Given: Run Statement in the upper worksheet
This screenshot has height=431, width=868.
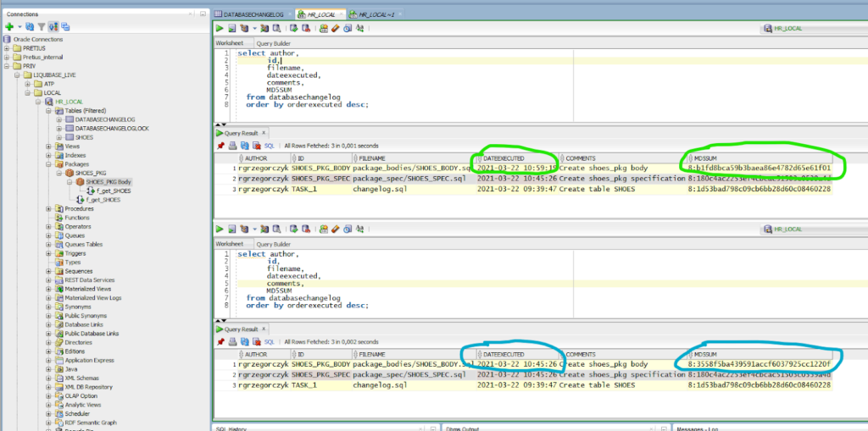Looking at the screenshot, I should 220,28.
